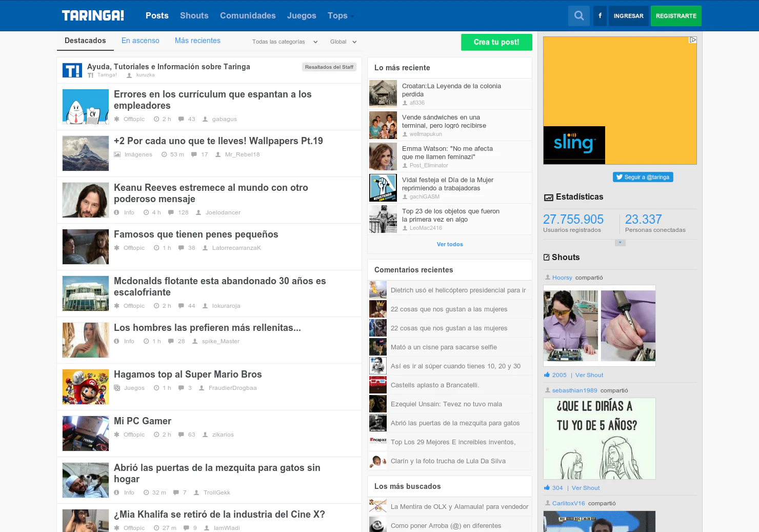Click the Crea tu post! button
The height and width of the screenshot is (532, 759).
pyautogui.click(x=496, y=42)
